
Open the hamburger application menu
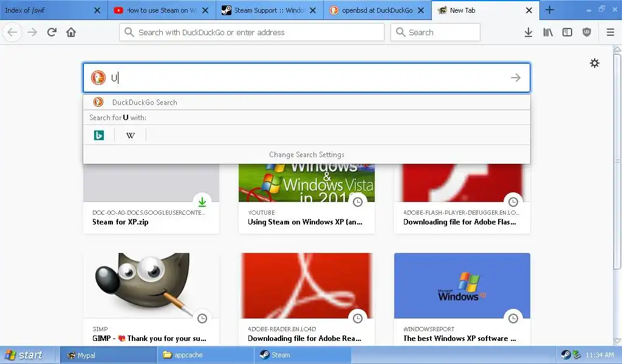click(x=610, y=32)
